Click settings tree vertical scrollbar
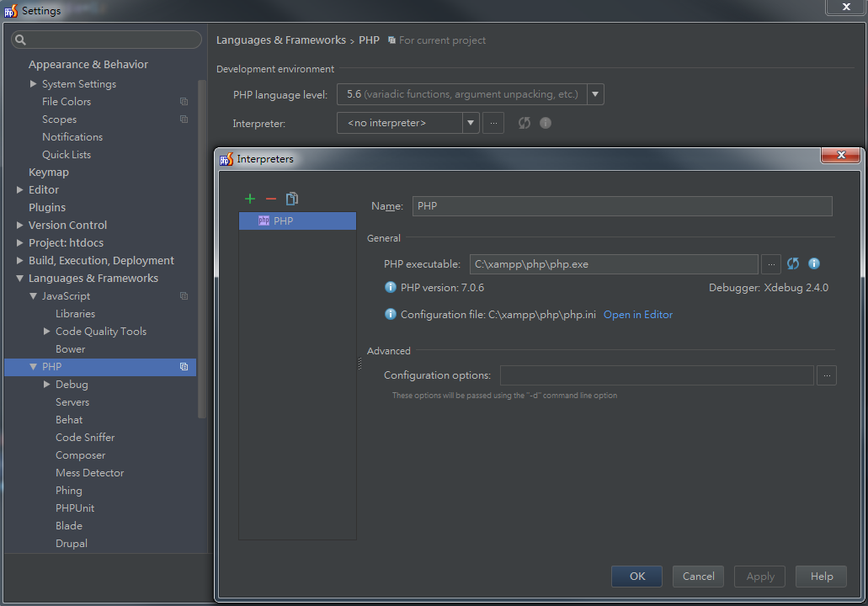This screenshot has height=606, width=868. 202,249
